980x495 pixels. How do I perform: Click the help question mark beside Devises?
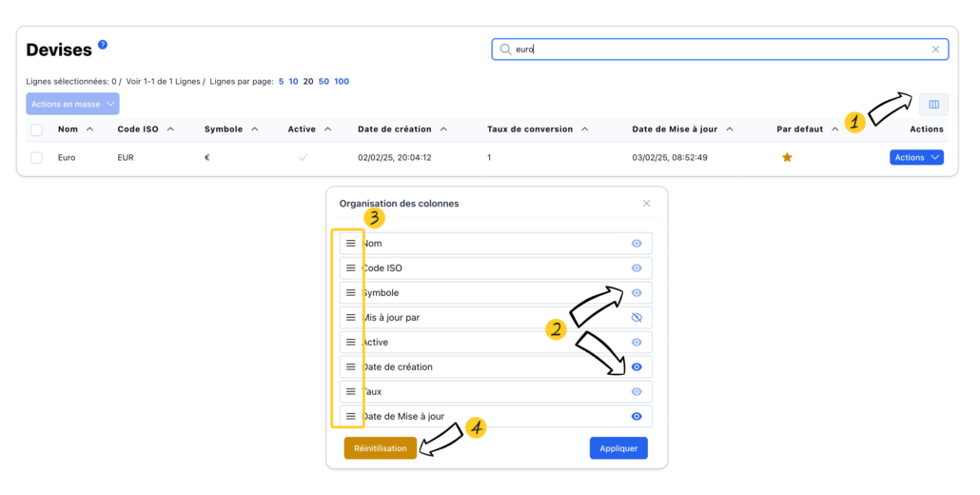103,45
